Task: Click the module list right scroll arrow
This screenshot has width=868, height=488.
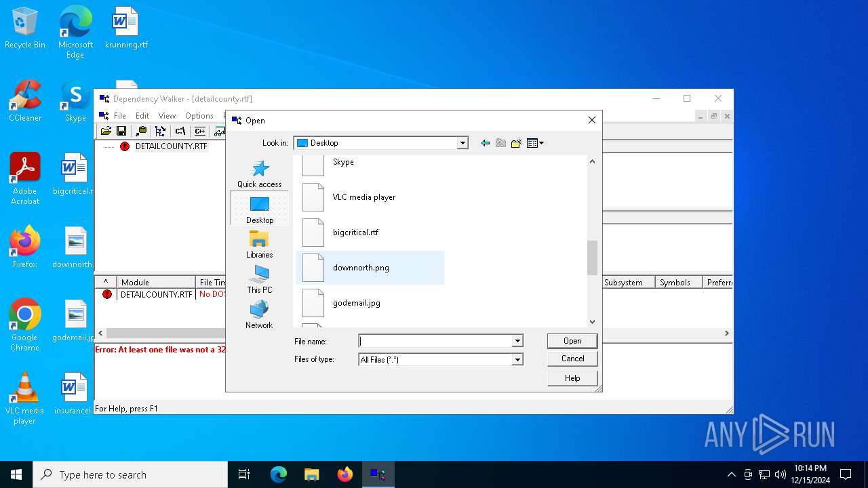Action: [x=726, y=333]
